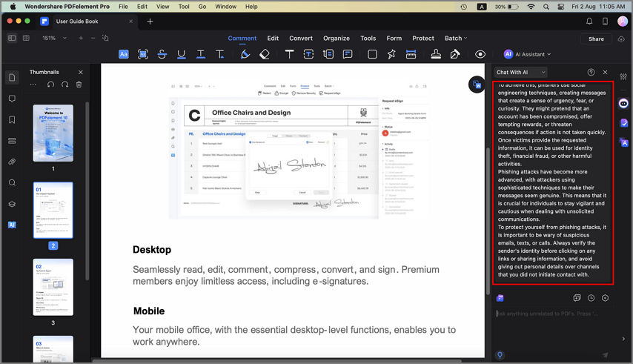Open the Window menu in menu bar

pos(225,7)
